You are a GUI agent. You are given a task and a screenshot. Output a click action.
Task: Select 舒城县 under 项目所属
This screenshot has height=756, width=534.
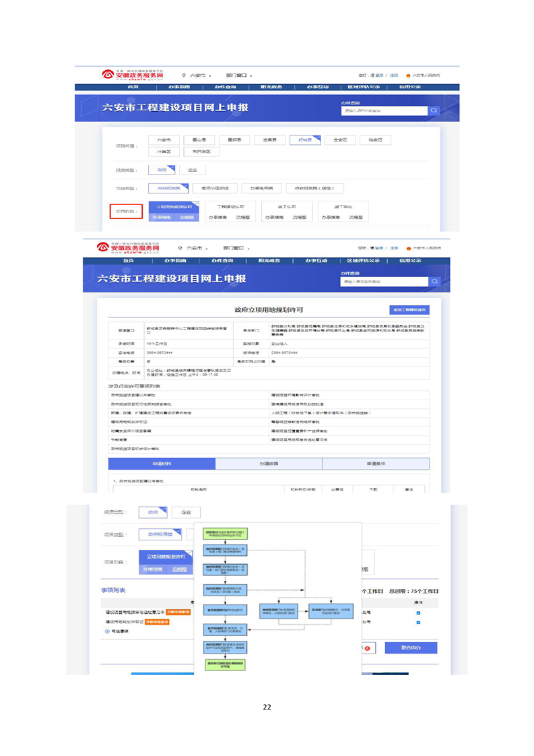point(305,140)
